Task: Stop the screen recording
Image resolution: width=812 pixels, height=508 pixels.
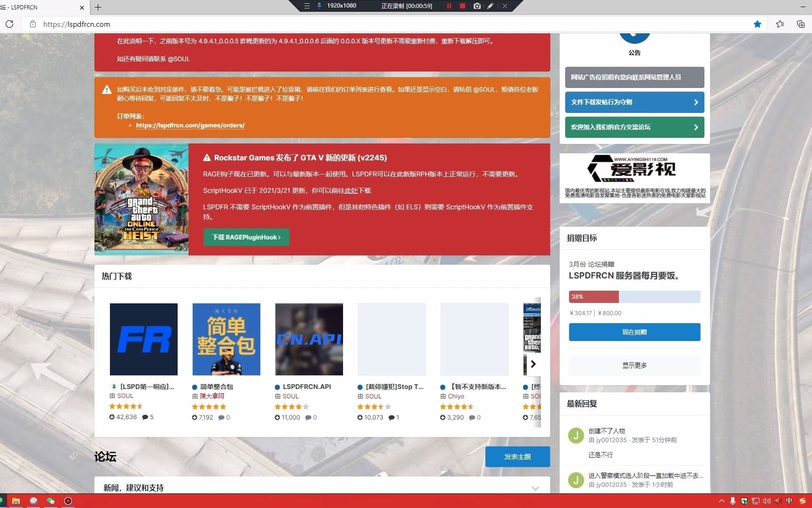Action: pyautogui.click(x=462, y=6)
